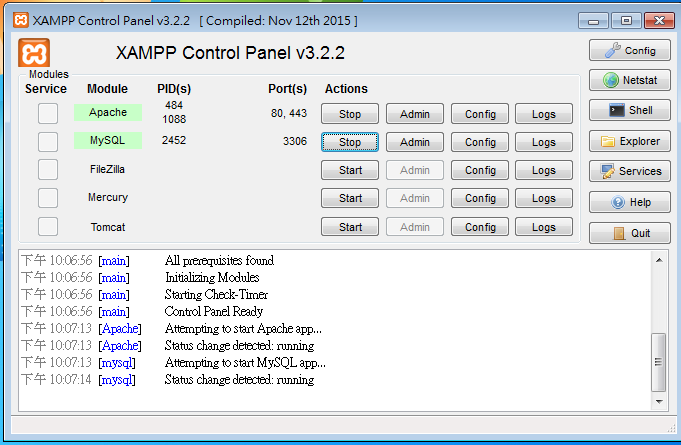The width and height of the screenshot is (681, 445).
Task: Click the FileZilla module label
Action: click(x=107, y=169)
